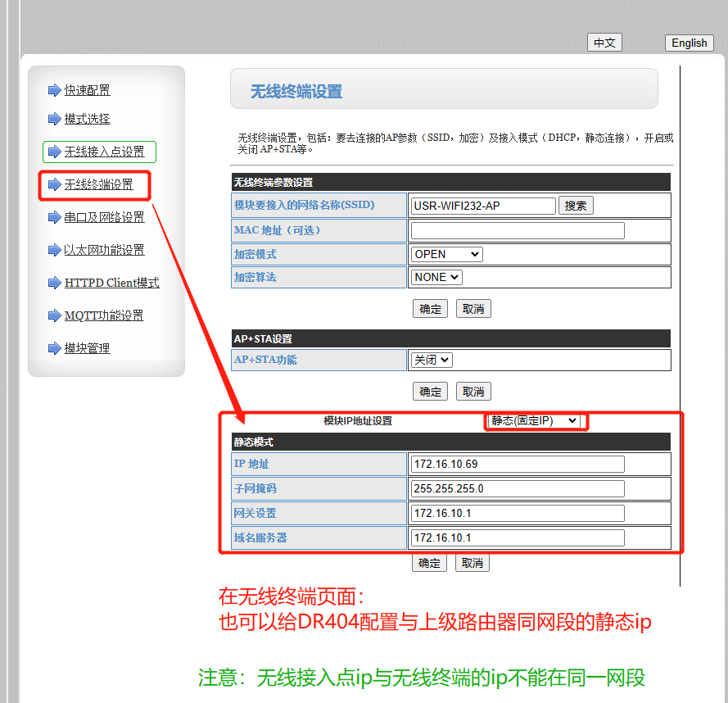The height and width of the screenshot is (703, 728).
Task: Click the IP 地址 input field
Action: click(x=518, y=465)
